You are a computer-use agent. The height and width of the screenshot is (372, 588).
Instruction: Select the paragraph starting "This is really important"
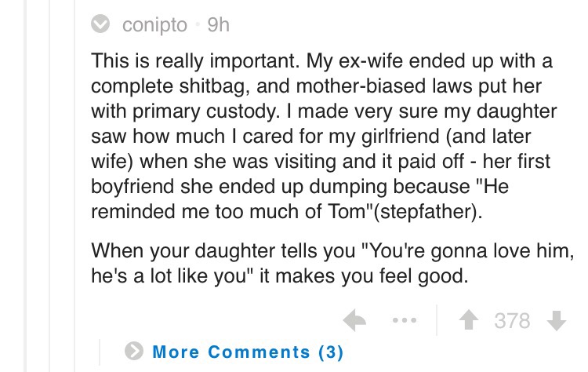[x=324, y=136]
